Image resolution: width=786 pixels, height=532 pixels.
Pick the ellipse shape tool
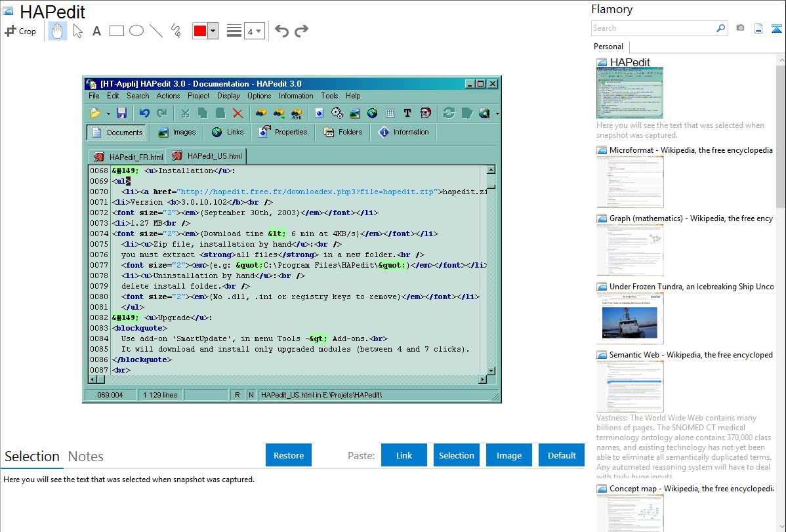[136, 31]
